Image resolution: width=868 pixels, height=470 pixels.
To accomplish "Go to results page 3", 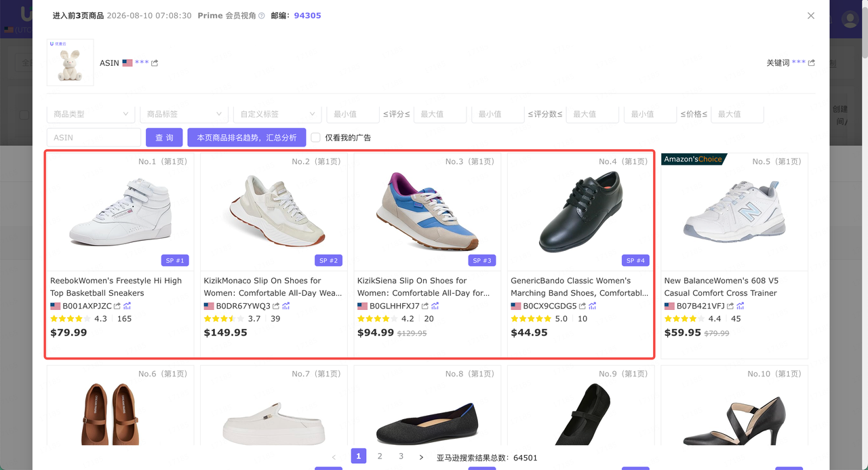I will tap(401, 456).
